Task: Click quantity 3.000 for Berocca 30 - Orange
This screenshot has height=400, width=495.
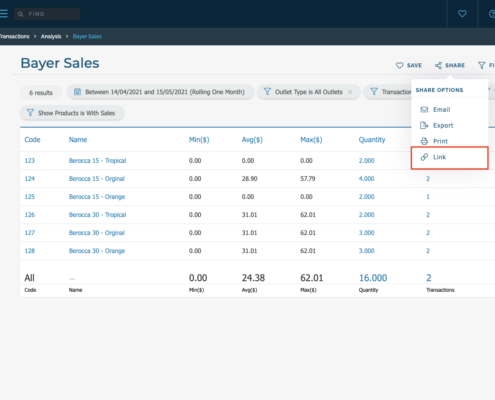Action: (366, 251)
